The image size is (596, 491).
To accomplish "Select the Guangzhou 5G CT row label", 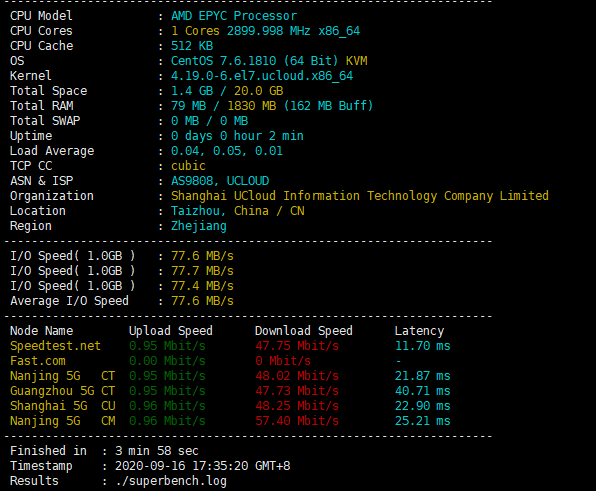I will 62,391.
